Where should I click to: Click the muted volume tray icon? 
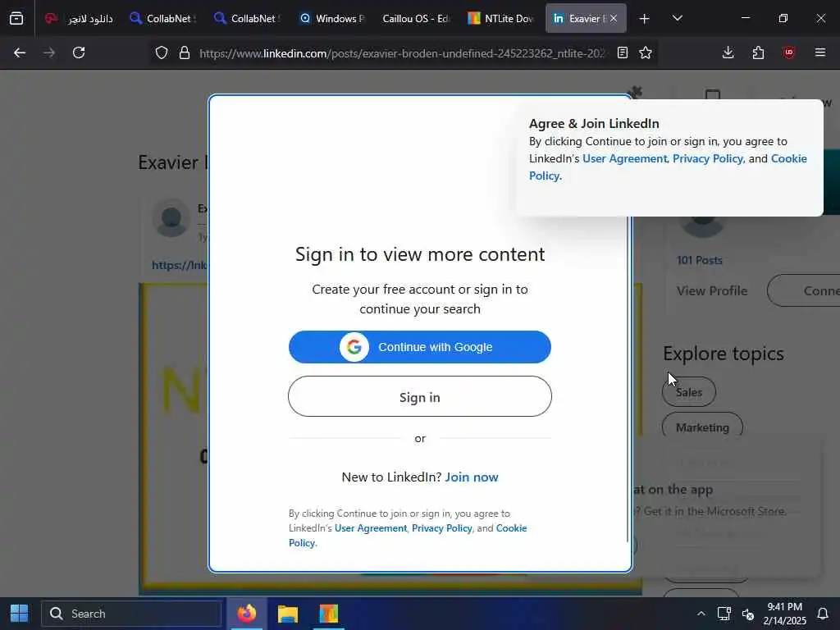748,614
